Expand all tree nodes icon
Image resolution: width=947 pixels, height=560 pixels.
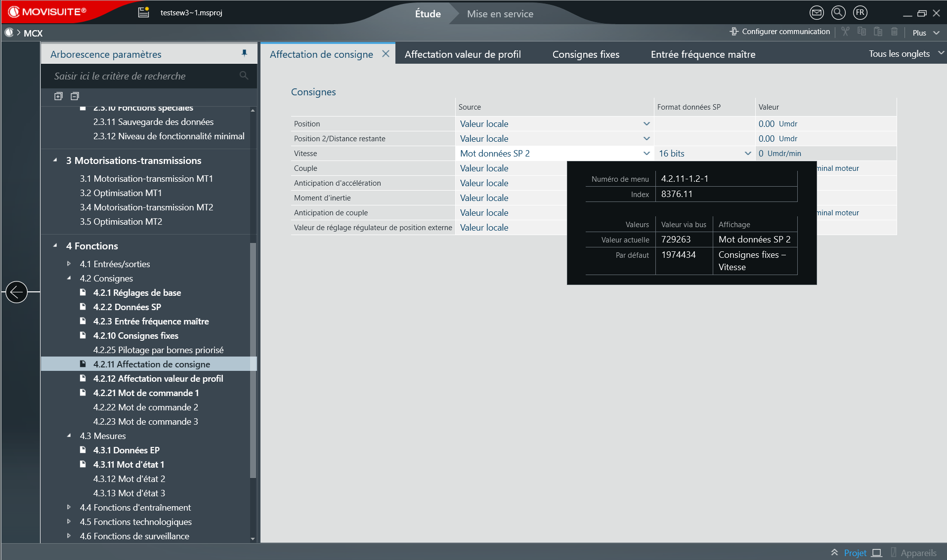tap(58, 96)
